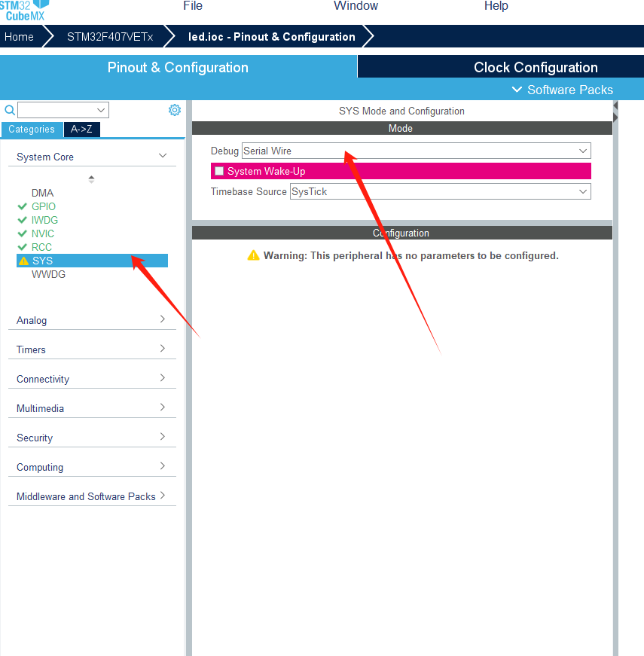
Task: Expand the Security category
Action: (x=92, y=438)
